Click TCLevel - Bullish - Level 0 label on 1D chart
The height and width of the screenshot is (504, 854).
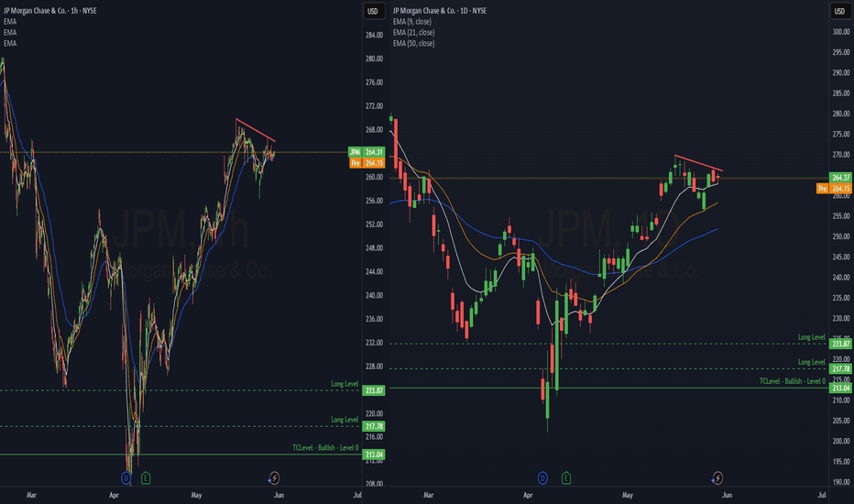(793, 381)
